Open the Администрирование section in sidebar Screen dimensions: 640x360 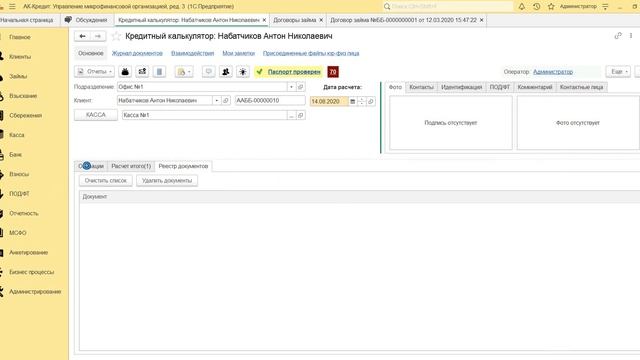35,292
